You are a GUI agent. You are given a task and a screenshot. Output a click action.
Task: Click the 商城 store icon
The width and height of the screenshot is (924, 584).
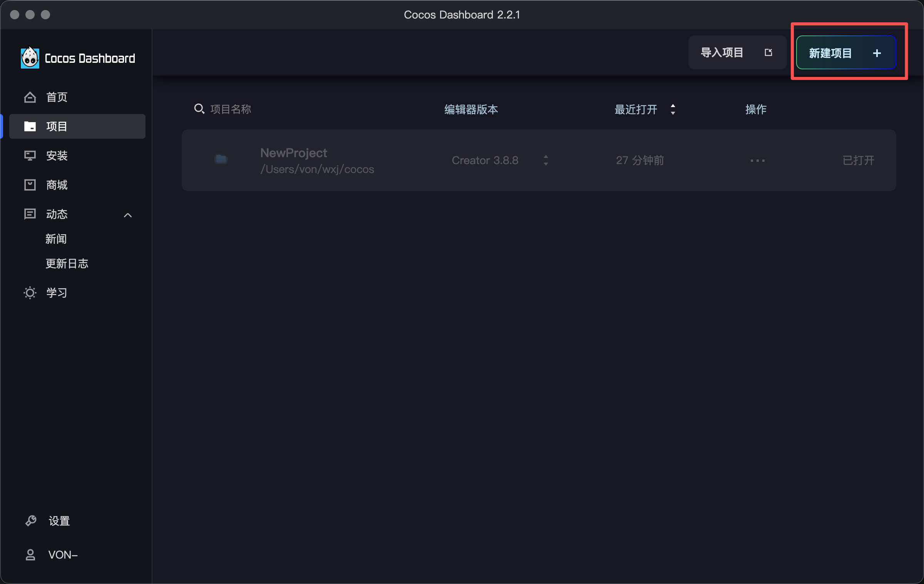pos(30,185)
